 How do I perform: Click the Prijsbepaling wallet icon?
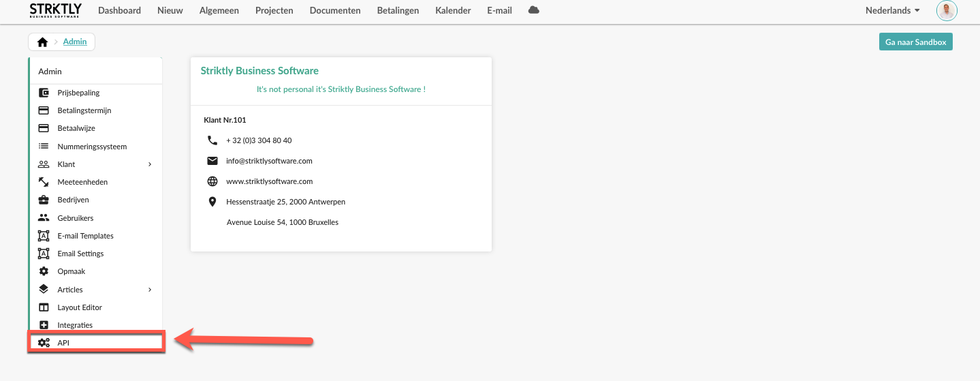tap(44, 93)
